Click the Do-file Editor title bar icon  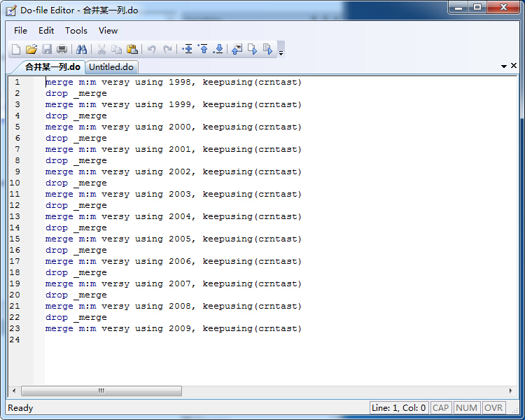click(x=11, y=10)
